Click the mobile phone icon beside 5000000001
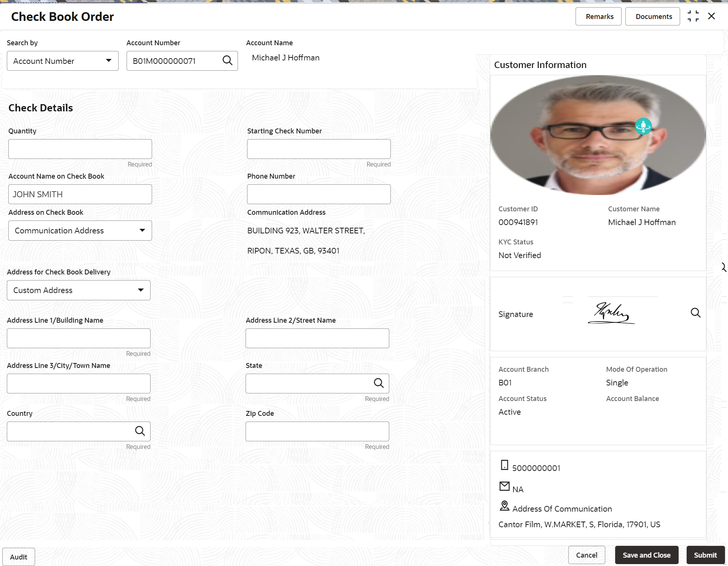This screenshot has height=566, width=728. coord(504,465)
